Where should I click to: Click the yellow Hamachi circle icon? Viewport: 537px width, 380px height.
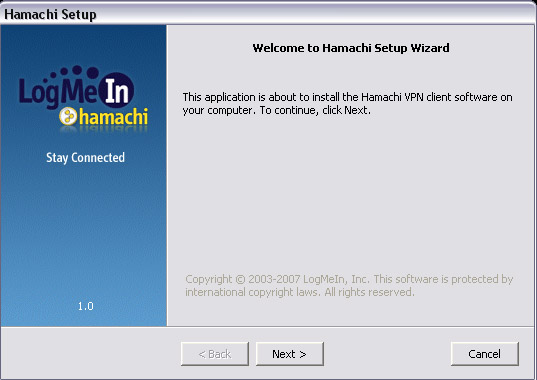(68, 116)
